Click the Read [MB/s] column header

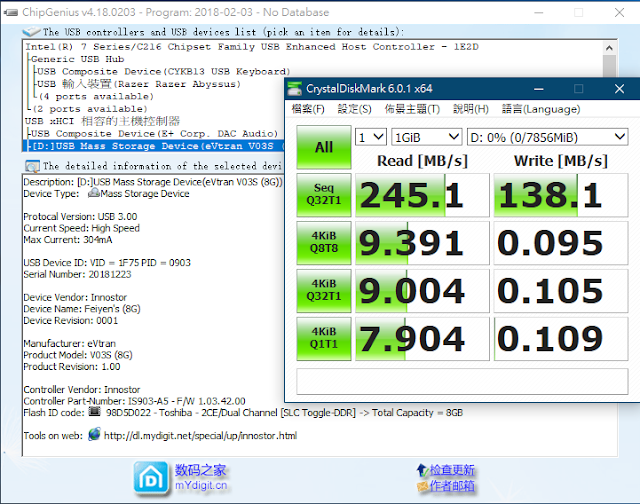point(422,161)
